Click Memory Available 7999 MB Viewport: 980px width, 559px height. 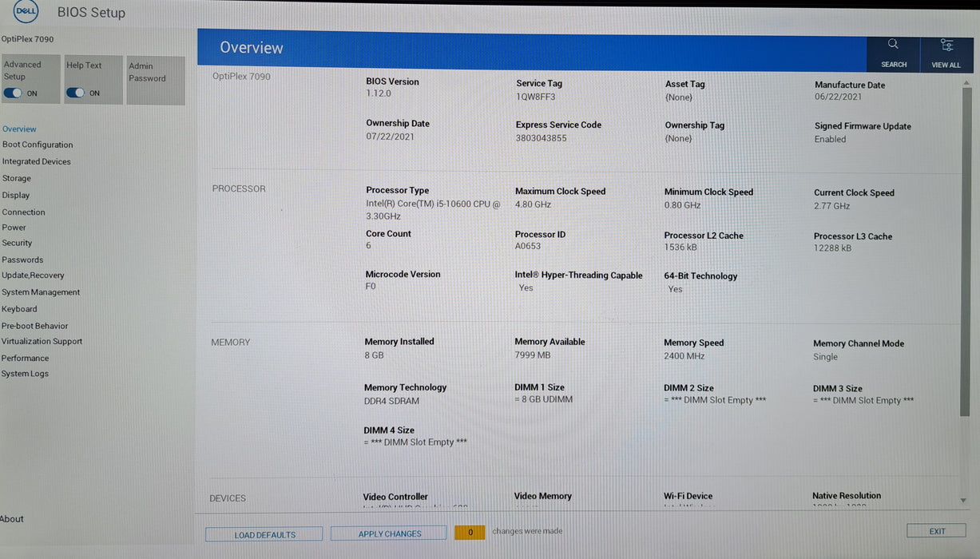tap(533, 355)
